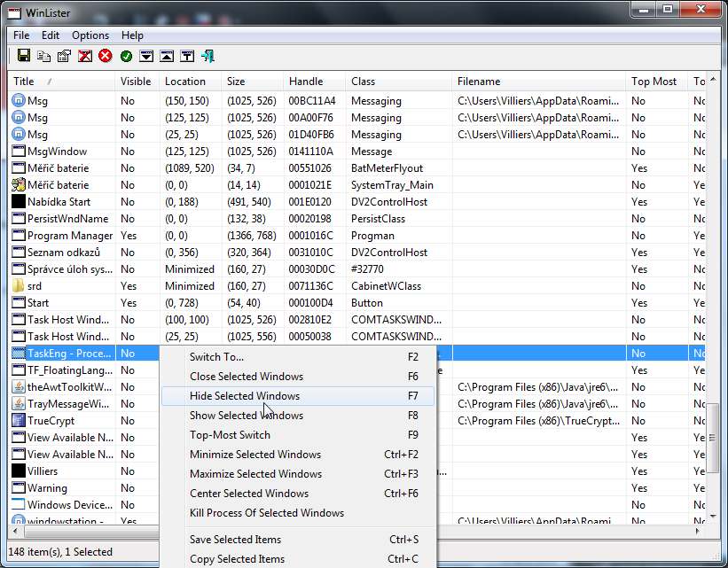The image size is (728, 568).
Task: Choose Center Selected Windows in context menu
Action: (298, 494)
